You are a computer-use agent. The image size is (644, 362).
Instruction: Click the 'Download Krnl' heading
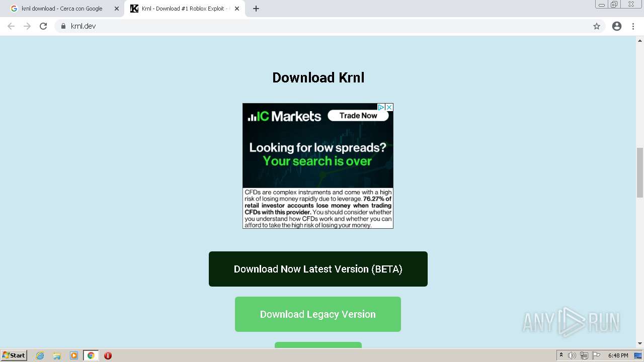(318, 77)
